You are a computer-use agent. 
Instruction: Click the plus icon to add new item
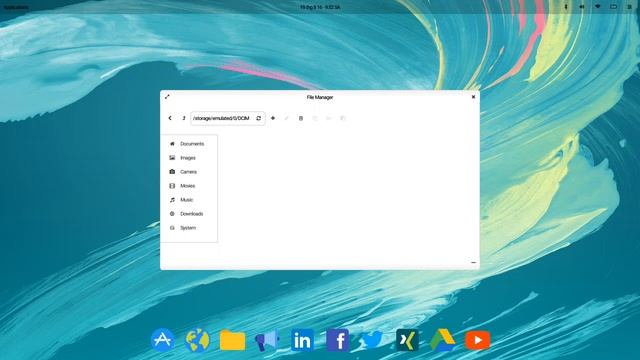pyautogui.click(x=273, y=118)
